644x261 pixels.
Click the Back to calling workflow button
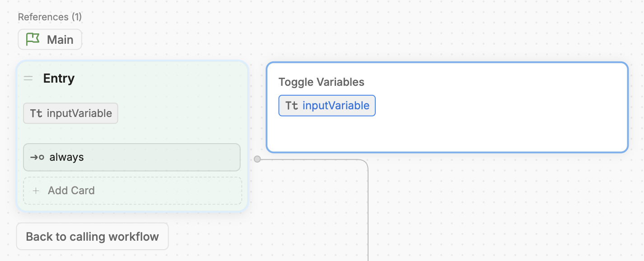(92, 236)
